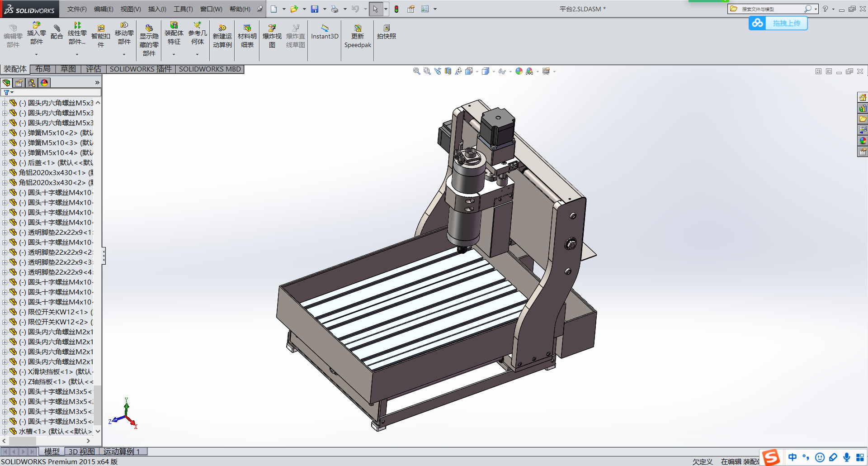This screenshot has height=466, width=868.
Task: Expand the 水槽<1> component node
Action: point(5,432)
